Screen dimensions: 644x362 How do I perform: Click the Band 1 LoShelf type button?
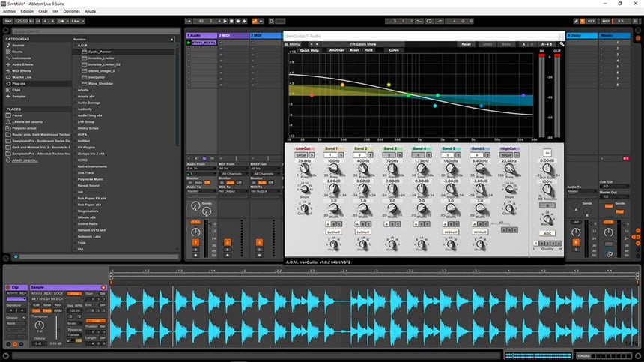[x=333, y=232]
